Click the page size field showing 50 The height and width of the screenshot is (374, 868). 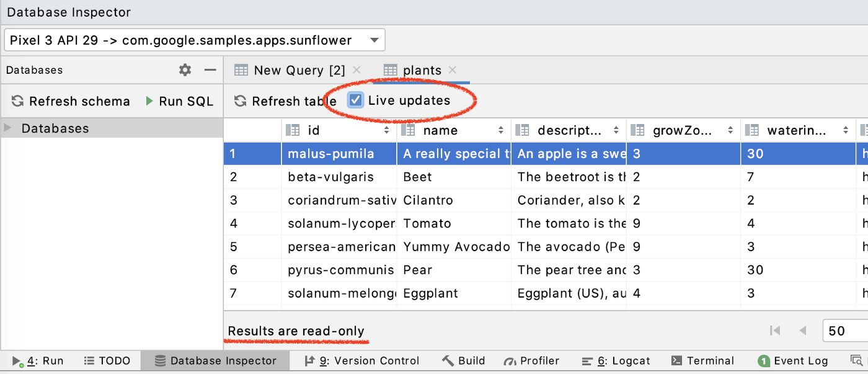[845, 331]
